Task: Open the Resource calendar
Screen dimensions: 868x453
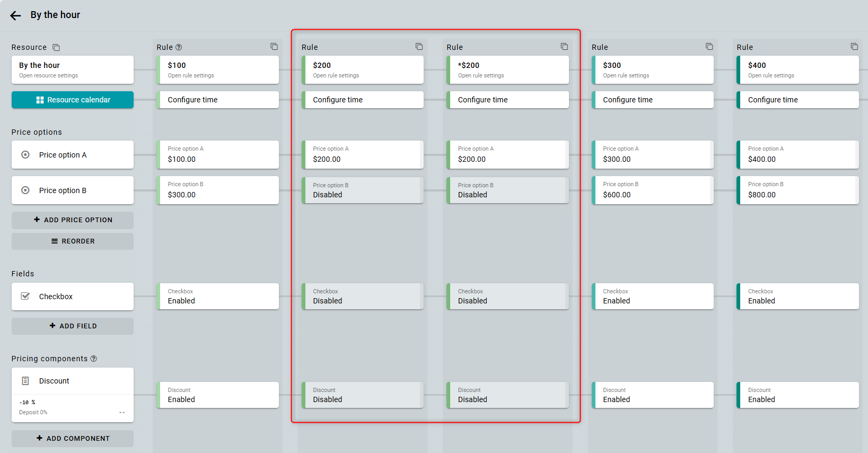Action: pyautogui.click(x=73, y=100)
